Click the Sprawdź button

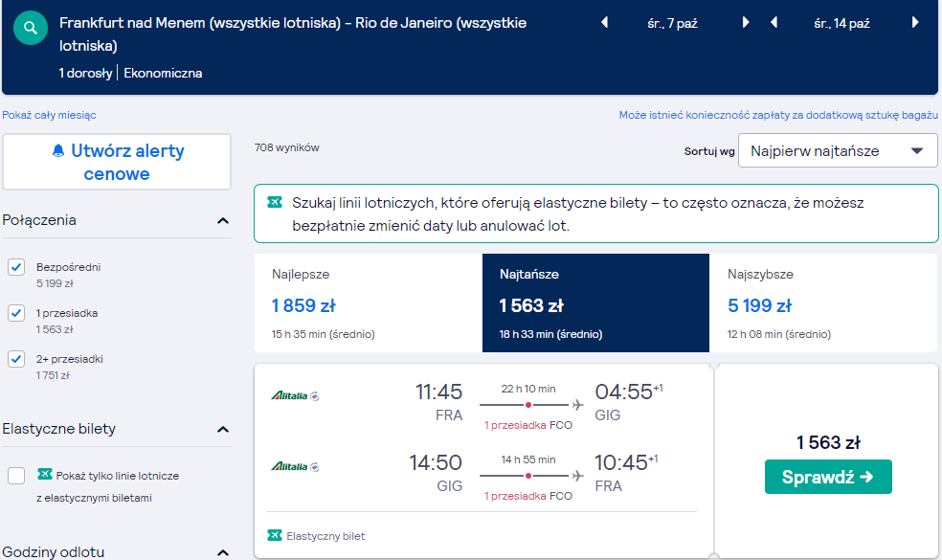[x=828, y=477]
